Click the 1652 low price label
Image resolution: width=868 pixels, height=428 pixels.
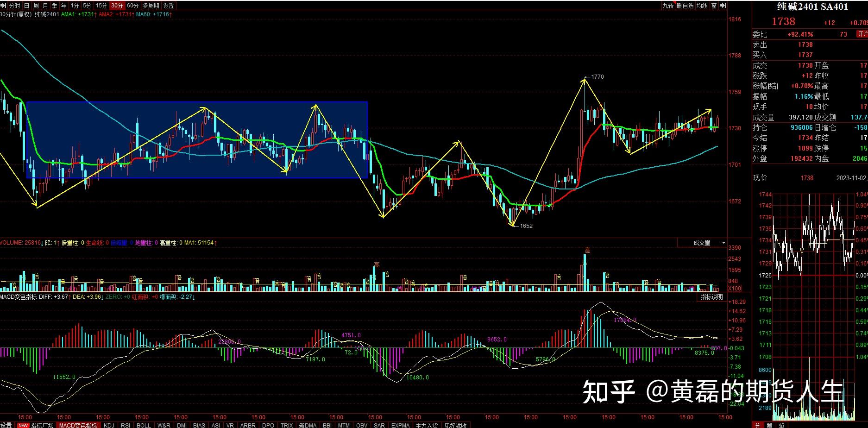[x=526, y=226]
